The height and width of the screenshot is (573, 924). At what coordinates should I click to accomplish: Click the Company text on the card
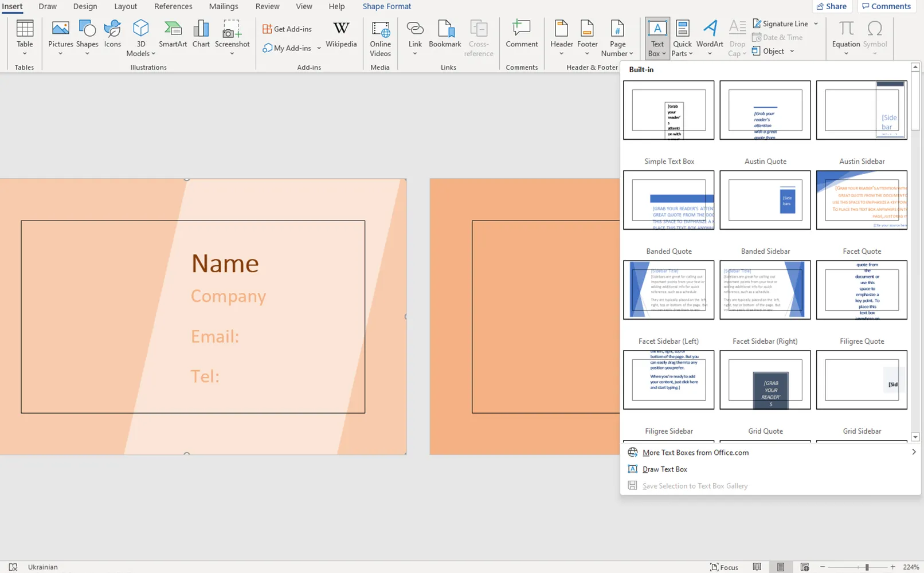tap(228, 297)
